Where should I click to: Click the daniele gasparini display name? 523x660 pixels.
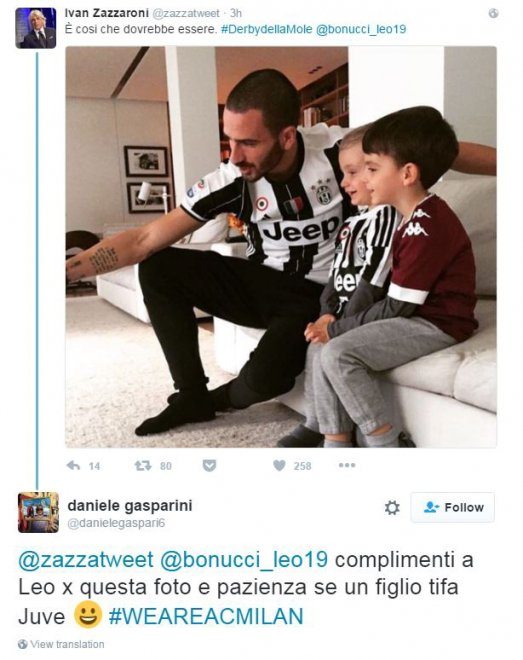point(130,505)
